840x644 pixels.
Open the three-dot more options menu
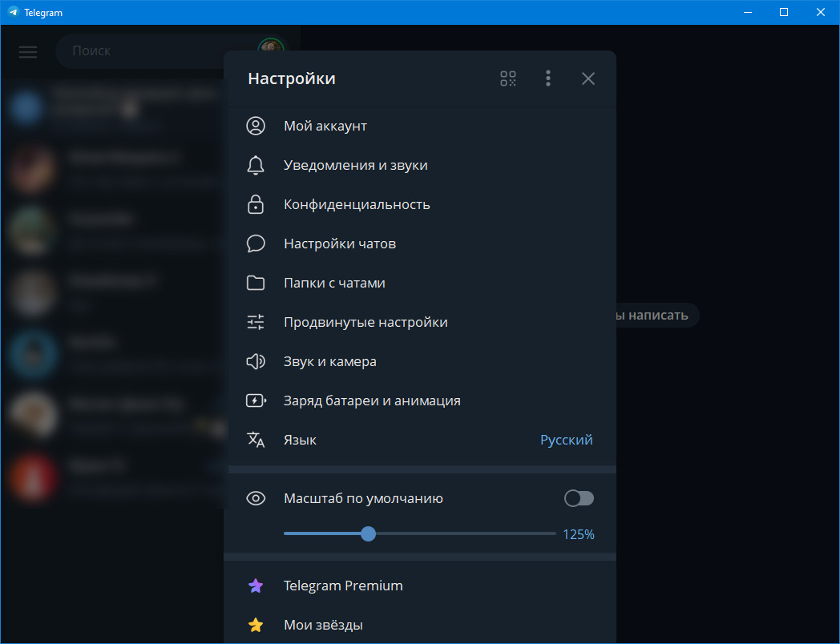[547, 78]
